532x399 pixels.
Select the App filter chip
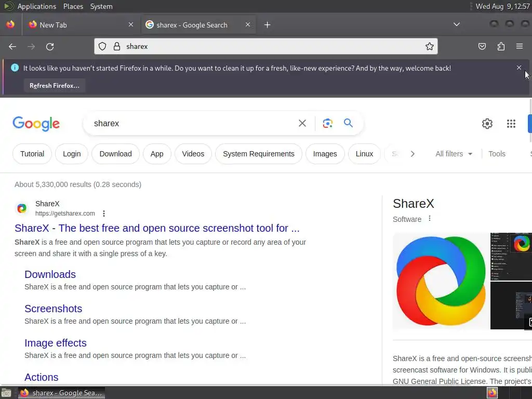[x=157, y=154]
